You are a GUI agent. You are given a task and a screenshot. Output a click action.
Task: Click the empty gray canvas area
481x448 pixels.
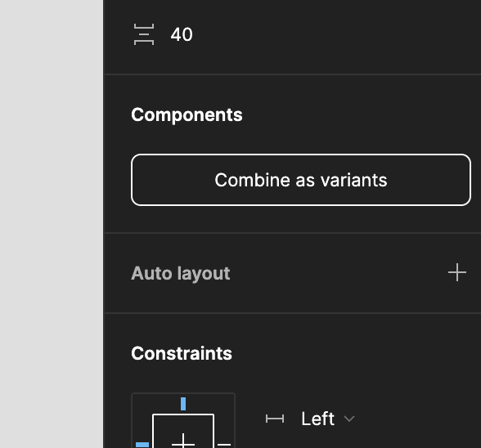click(x=52, y=224)
